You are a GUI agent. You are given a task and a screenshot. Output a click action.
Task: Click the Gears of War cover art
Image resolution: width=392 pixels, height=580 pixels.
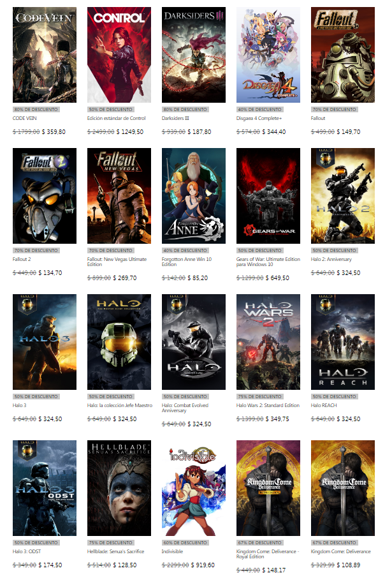click(268, 196)
